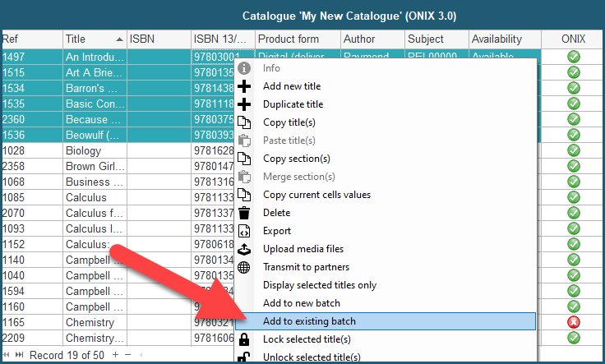Select Chemistry... title in row 2209
The width and height of the screenshot is (605, 364).
(95, 339)
